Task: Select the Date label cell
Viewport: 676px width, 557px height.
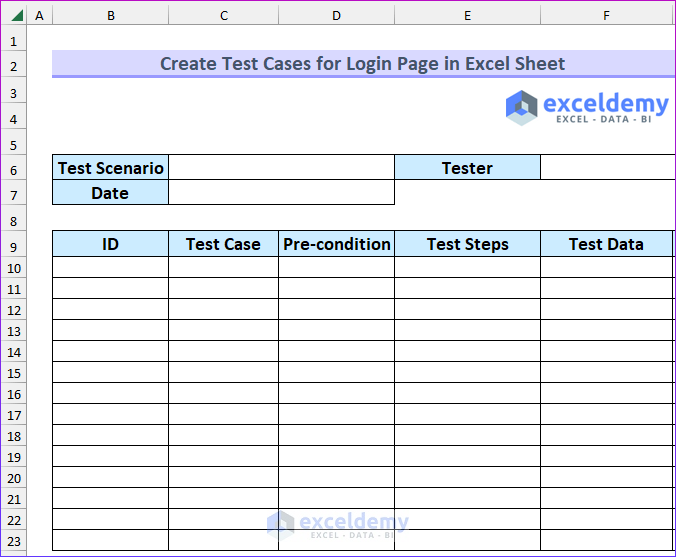Action: pyautogui.click(x=110, y=193)
